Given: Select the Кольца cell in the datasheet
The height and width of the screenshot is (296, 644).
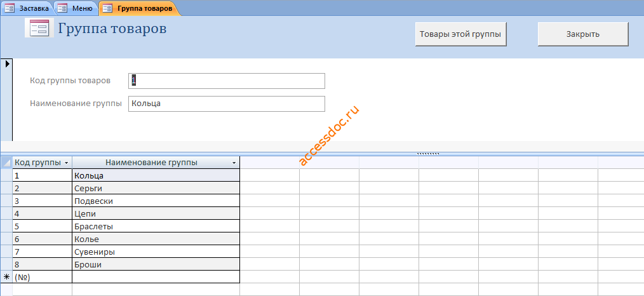Looking at the screenshot, I should coord(156,176).
